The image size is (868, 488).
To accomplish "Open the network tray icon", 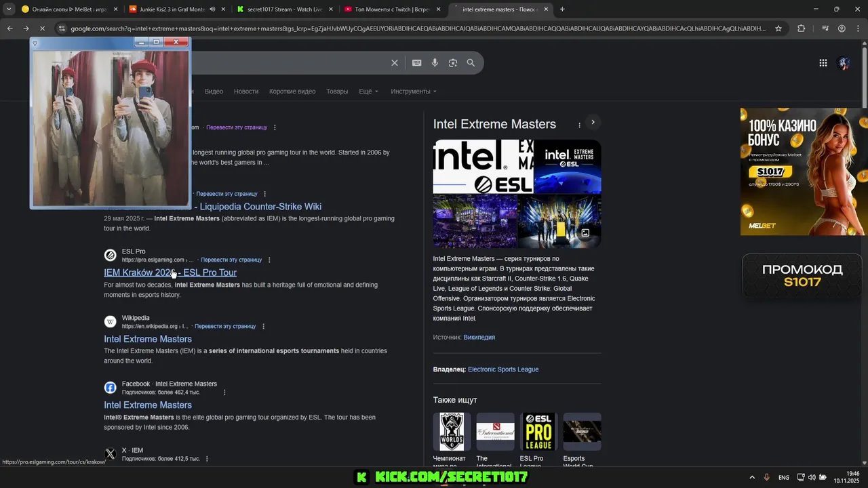I will pyautogui.click(x=801, y=477).
